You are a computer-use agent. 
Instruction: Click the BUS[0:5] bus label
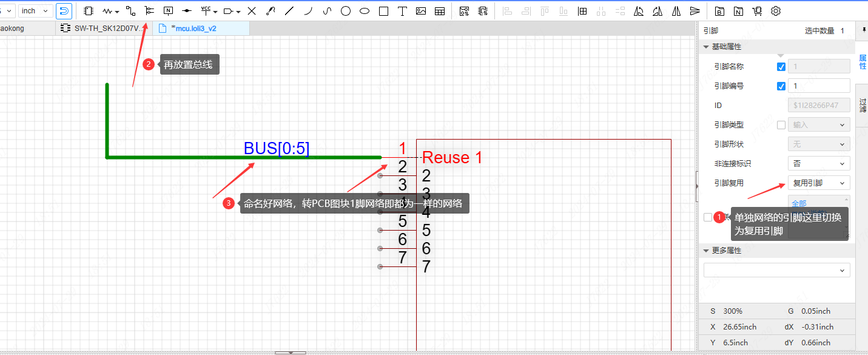coord(277,149)
